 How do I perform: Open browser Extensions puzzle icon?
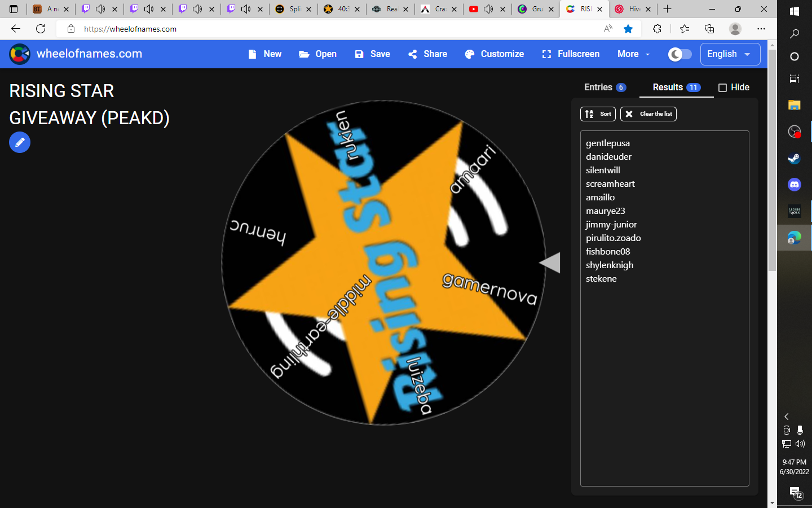click(657, 29)
